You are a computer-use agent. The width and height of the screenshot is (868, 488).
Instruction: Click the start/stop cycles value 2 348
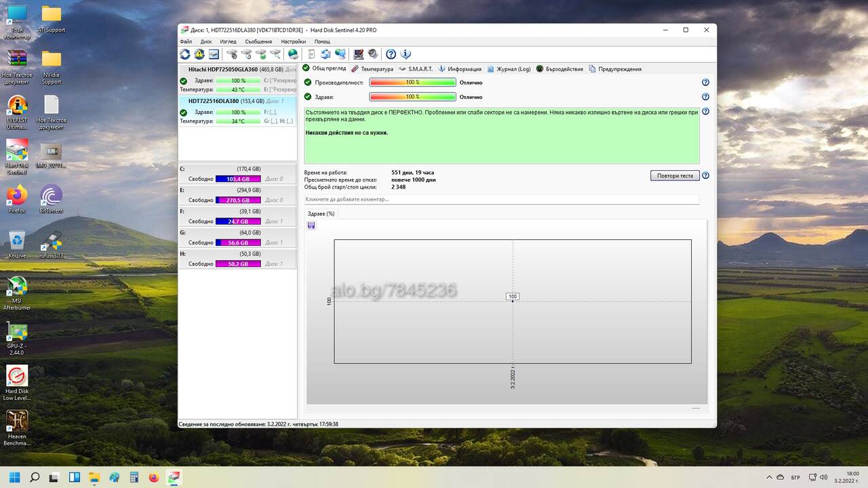(399, 187)
